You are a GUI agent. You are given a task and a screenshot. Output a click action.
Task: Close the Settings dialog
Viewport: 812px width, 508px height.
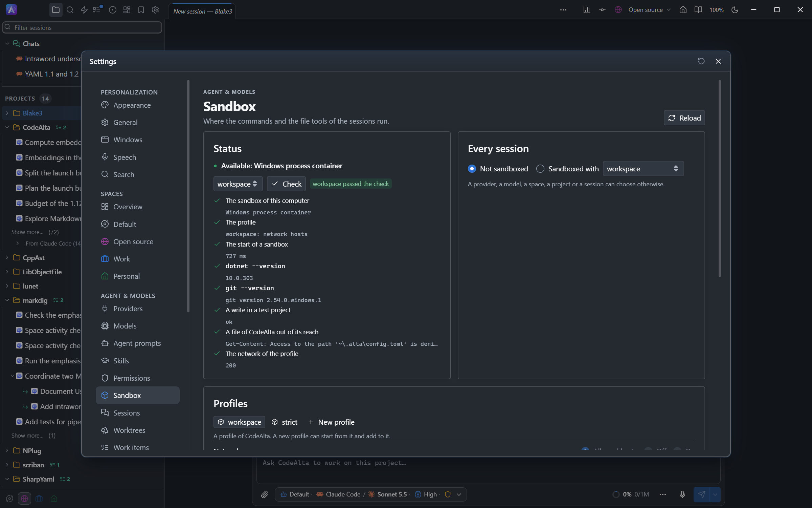coord(718,61)
